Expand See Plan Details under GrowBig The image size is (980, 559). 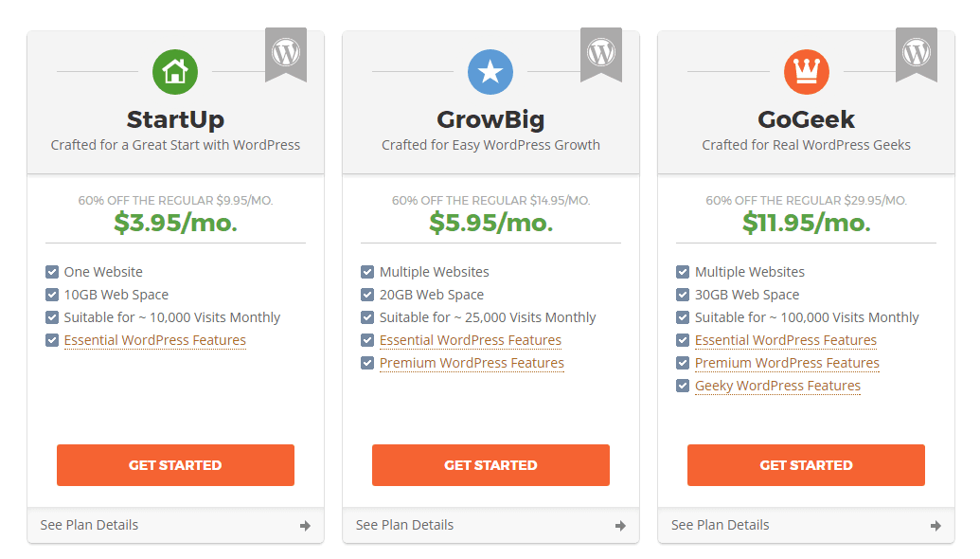tap(490, 525)
